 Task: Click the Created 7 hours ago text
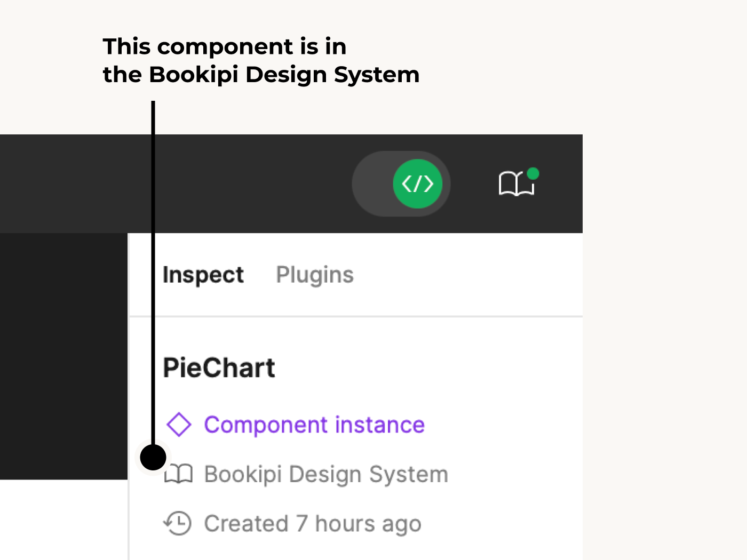coord(313,524)
